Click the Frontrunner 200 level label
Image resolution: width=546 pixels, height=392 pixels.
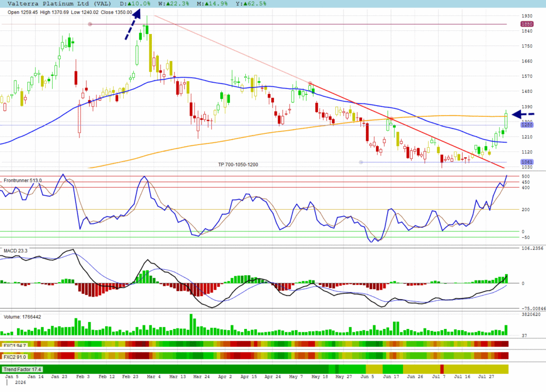point(525,210)
